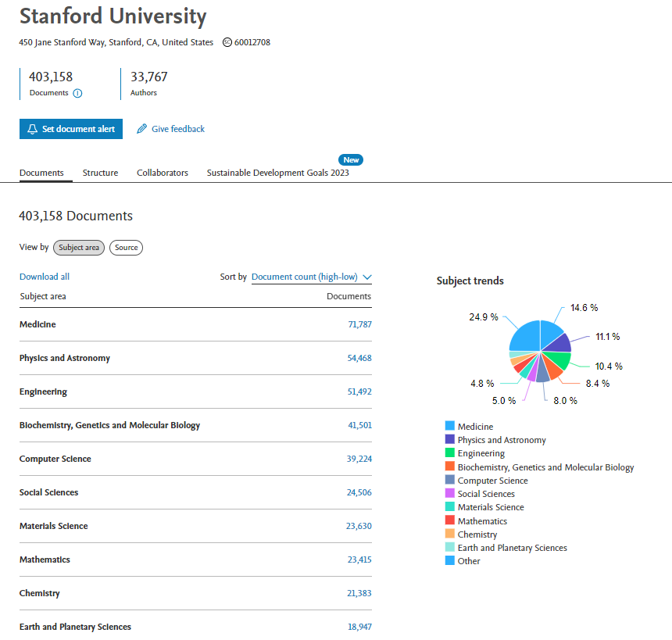Click the Engineering subject area row label

pyautogui.click(x=43, y=392)
